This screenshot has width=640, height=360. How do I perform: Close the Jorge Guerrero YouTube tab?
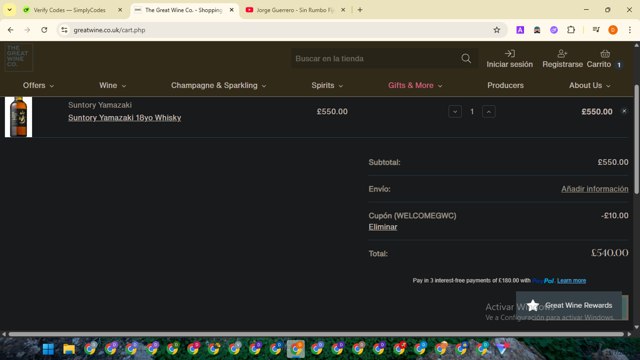point(343,10)
